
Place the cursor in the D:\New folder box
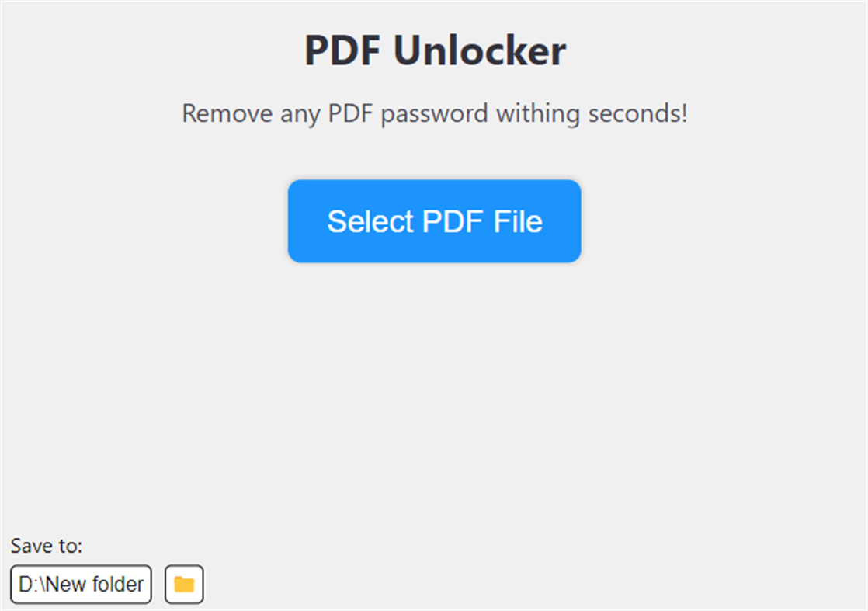[82, 584]
